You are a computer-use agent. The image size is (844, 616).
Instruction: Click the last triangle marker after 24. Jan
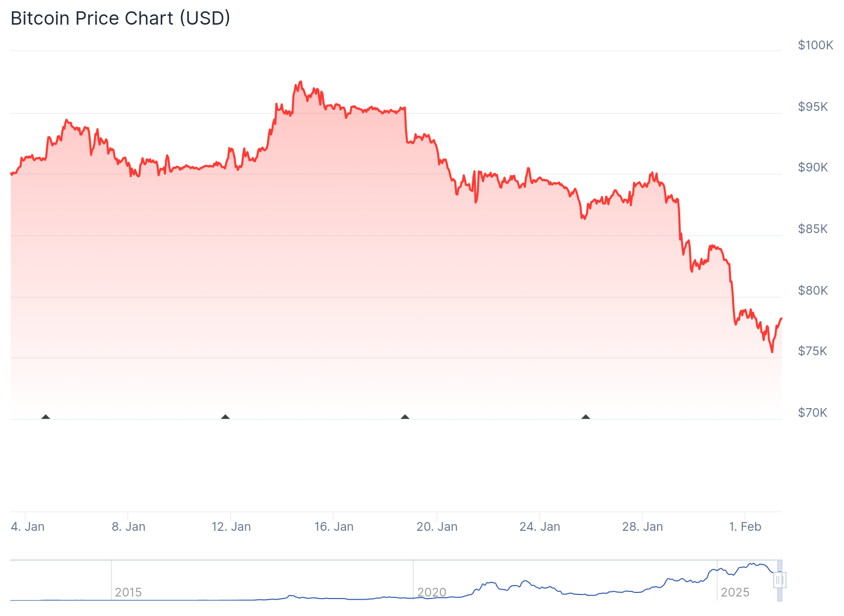586,417
